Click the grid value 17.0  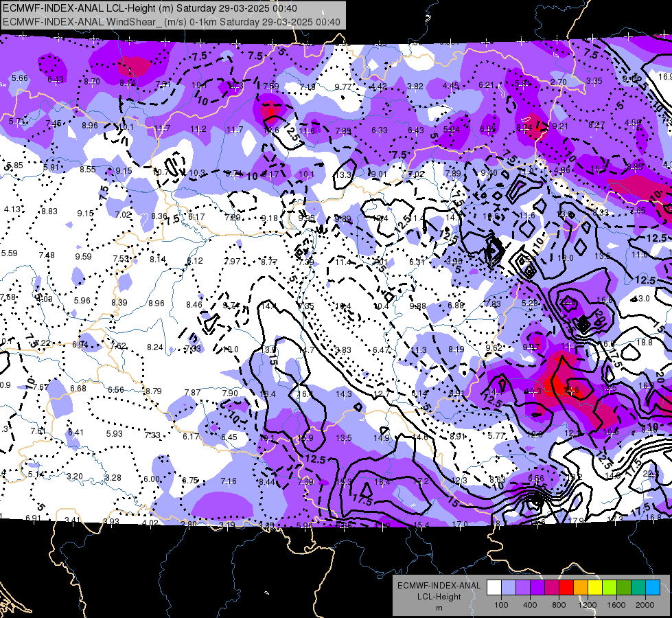click(x=460, y=524)
